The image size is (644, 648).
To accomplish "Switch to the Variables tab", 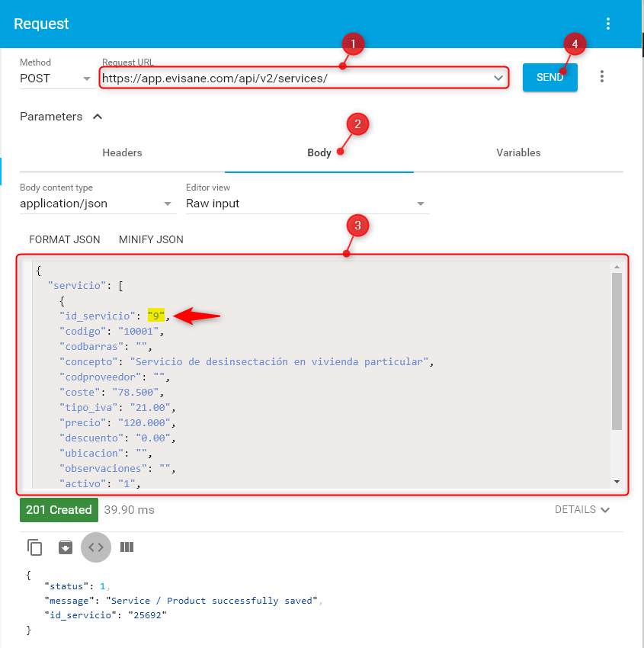I will [518, 152].
